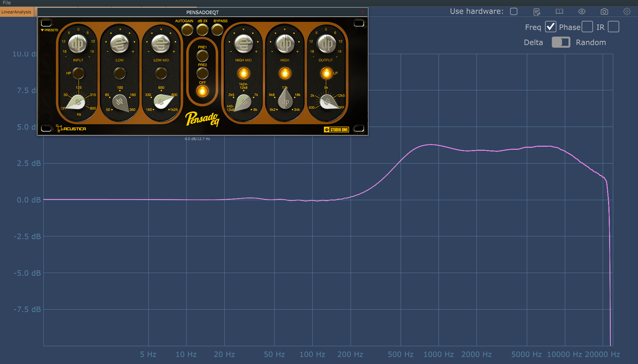Click the '-5.0 dB' axis label
This screenshot has width=638, height=364.
27,273
